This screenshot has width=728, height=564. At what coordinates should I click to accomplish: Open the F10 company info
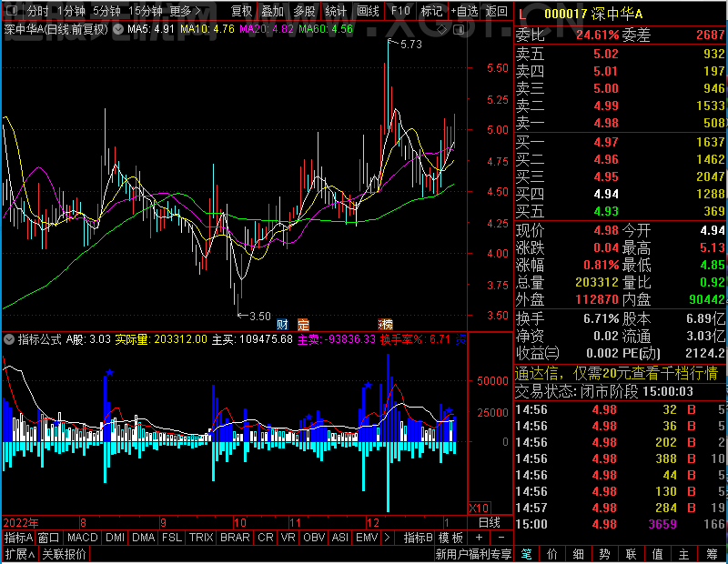[x=400, y=11]
